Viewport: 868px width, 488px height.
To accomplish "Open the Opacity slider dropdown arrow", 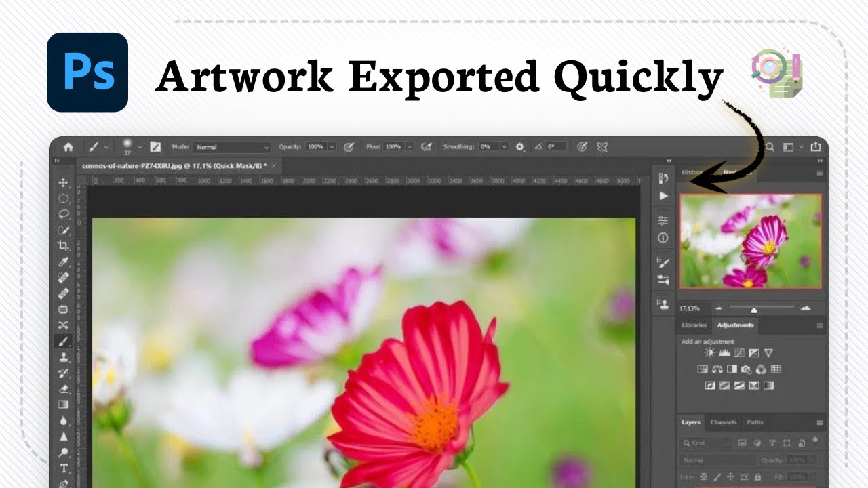I will (x=332, y=146).
